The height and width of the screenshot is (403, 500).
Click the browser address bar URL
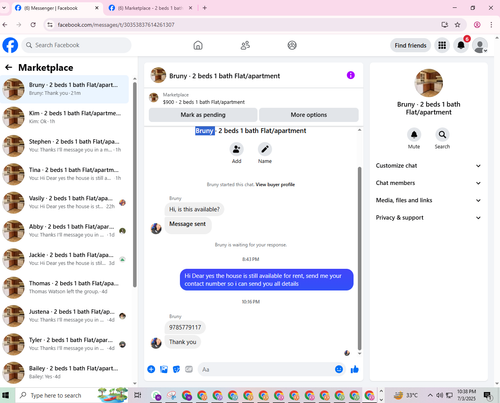click(x=116, y=25)
